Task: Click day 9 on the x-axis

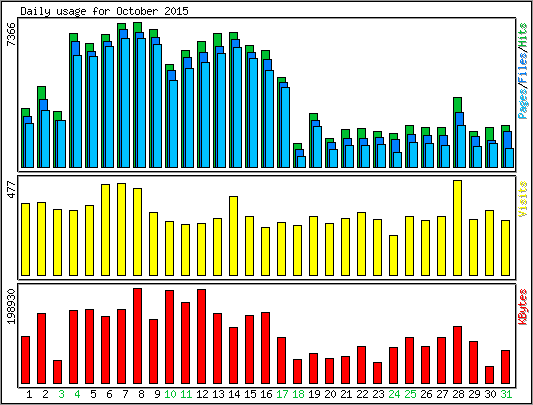Action: pyautogui.click(x=157, y=394)
